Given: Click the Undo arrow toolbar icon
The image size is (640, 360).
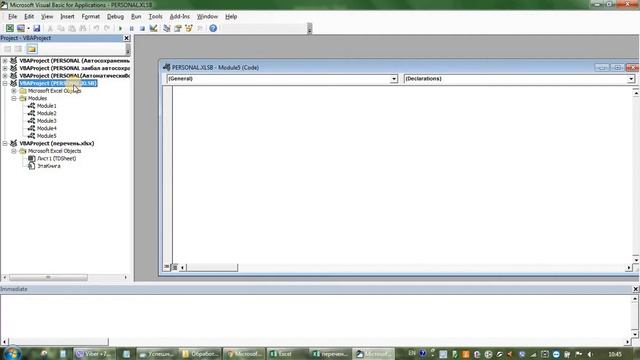Looking at the screenshot, I should (x=96, y=28).
